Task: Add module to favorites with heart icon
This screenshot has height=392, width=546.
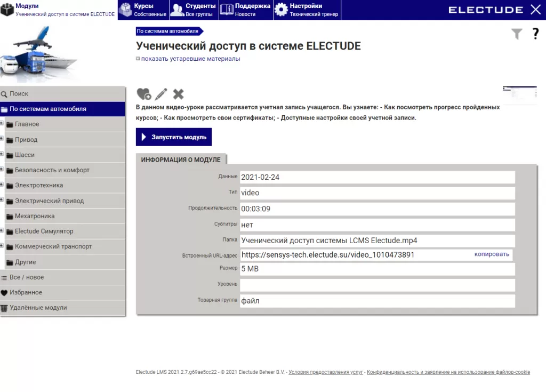Action: 143,94
